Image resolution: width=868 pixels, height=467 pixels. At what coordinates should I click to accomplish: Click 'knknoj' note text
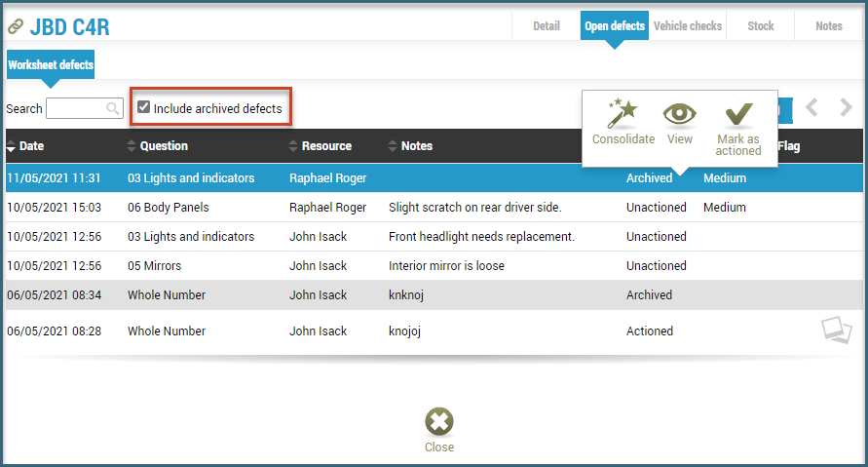point(406,295)
